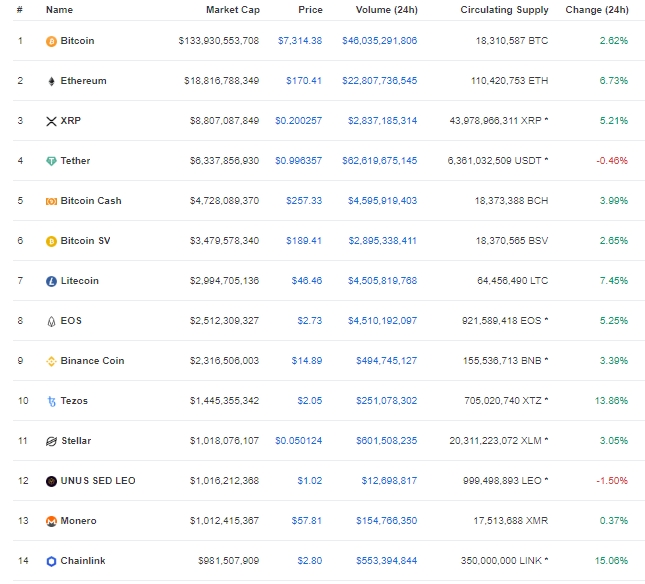Click Stellar price $0.050124
The width and height of the screenshot is (645, 584).
point(299,440)
